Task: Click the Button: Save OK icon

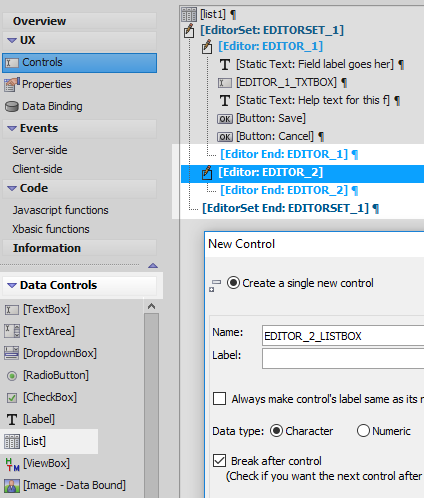Action: point(225,119)
